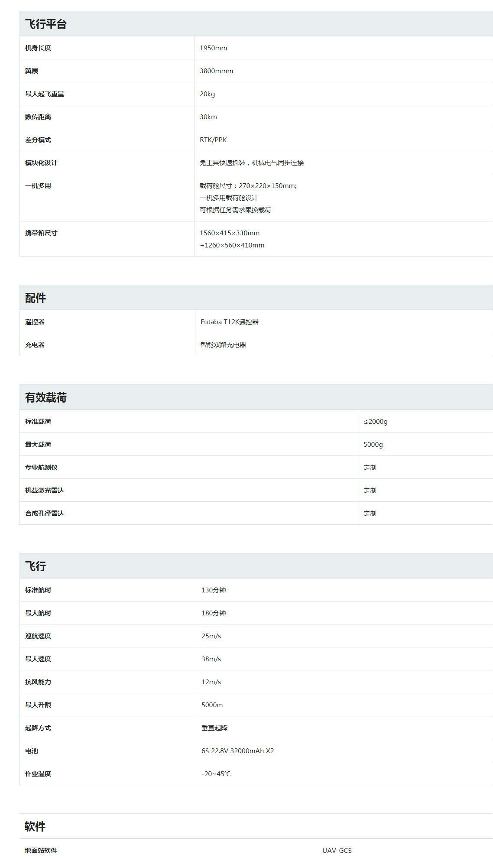Click 定制 in the 机载激光雷达 row

(x=370, y=491)
